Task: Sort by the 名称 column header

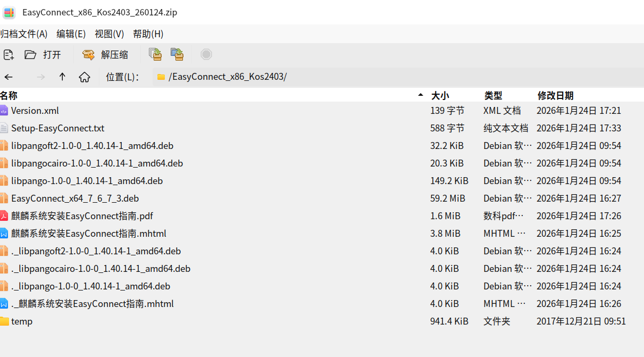Action: [x=9, y=96]
